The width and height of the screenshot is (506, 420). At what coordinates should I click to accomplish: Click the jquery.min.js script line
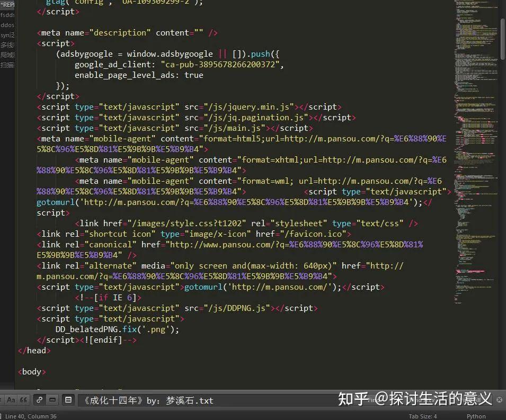[189, 107]
